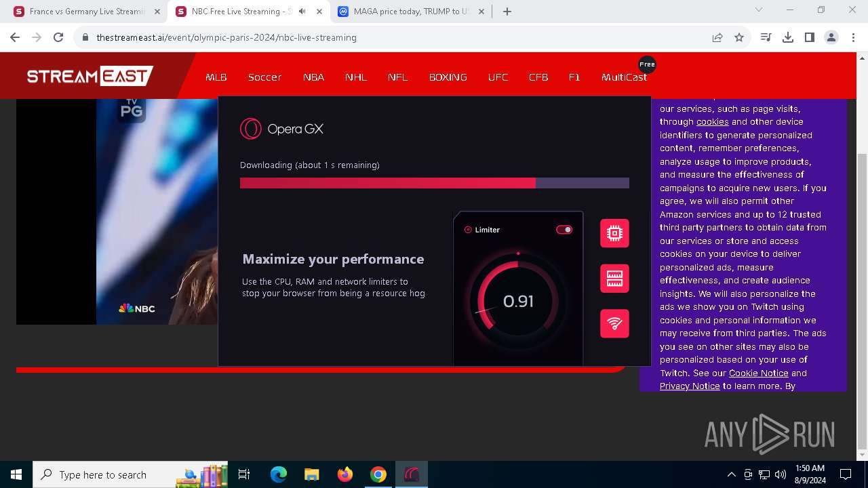Toggle the browser side panel
This screenshot has width=868, height=488.
810,37
